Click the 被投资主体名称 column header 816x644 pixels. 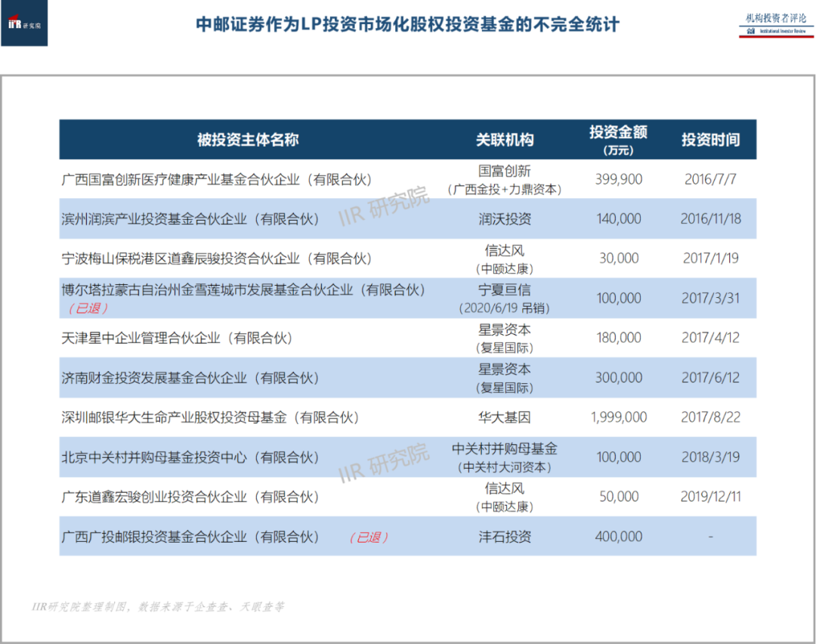click(x=248, y=140)
